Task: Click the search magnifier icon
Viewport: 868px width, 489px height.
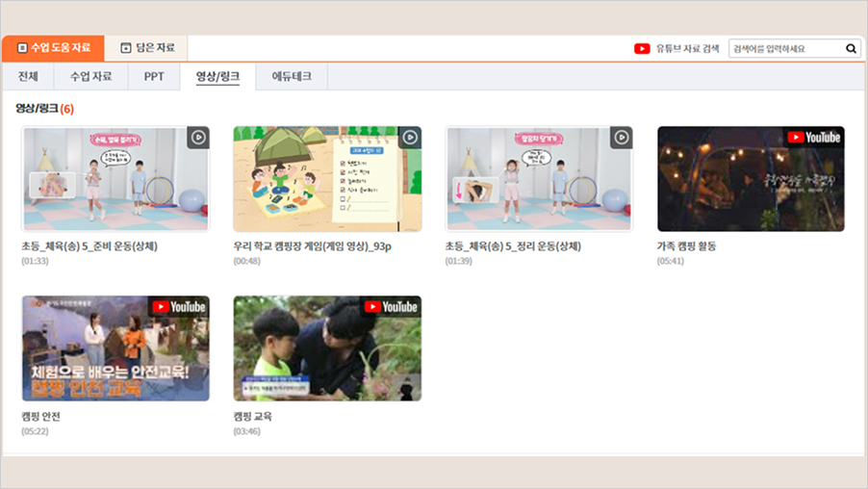Action: pyautogui.click(x=851, y=48)
